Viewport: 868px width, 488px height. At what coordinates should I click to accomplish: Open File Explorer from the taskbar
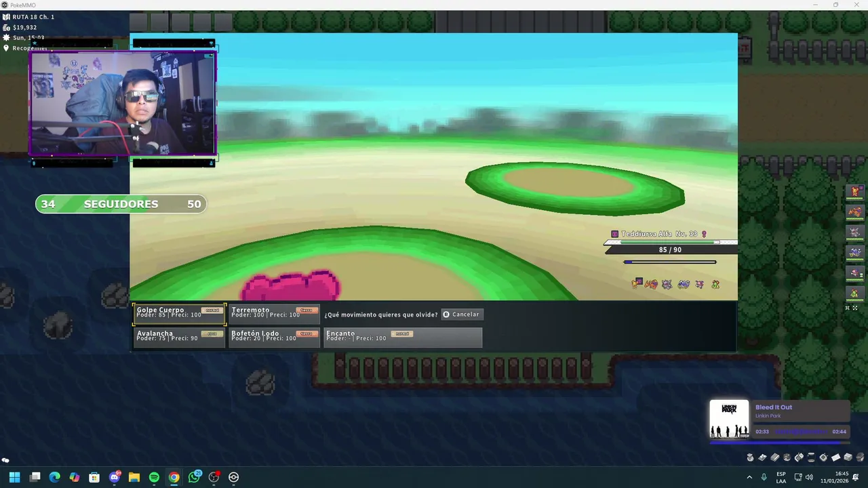pos(134,477)
